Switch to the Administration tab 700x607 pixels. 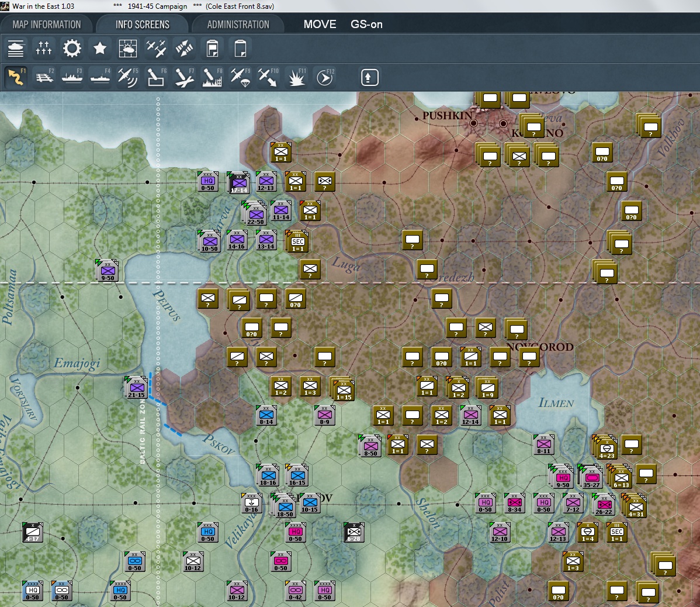point(238,25)
